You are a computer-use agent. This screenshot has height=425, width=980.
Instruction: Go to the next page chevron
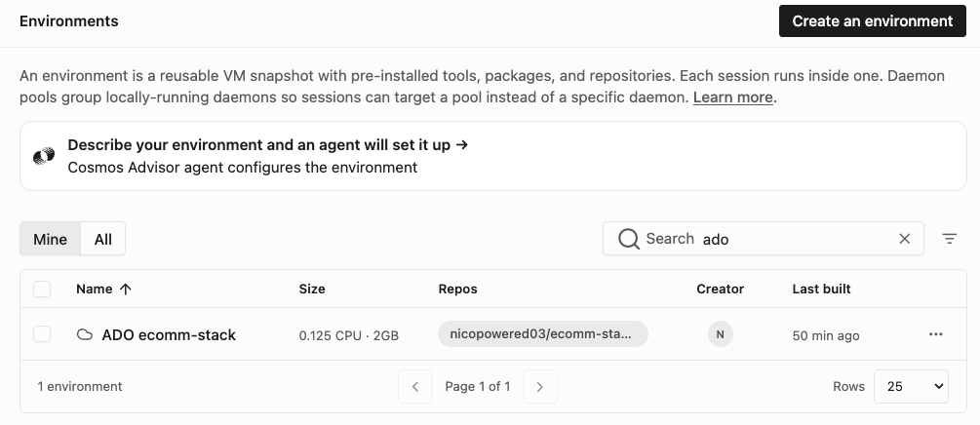pos(540,386)
